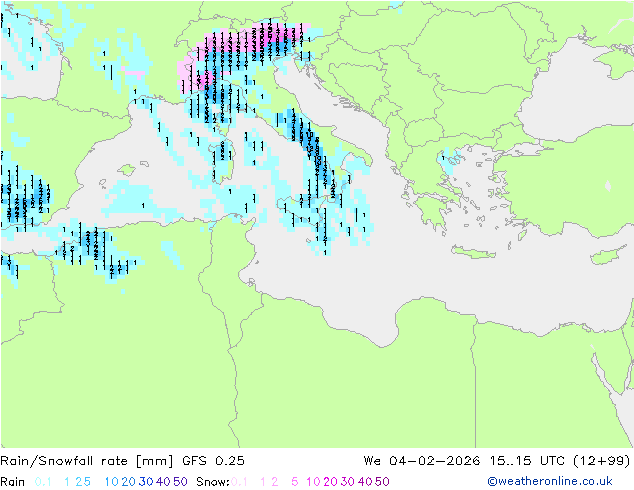Click the Snow legend value 20
Viewport: 634px width, 490px height.
tap(330, 482)
